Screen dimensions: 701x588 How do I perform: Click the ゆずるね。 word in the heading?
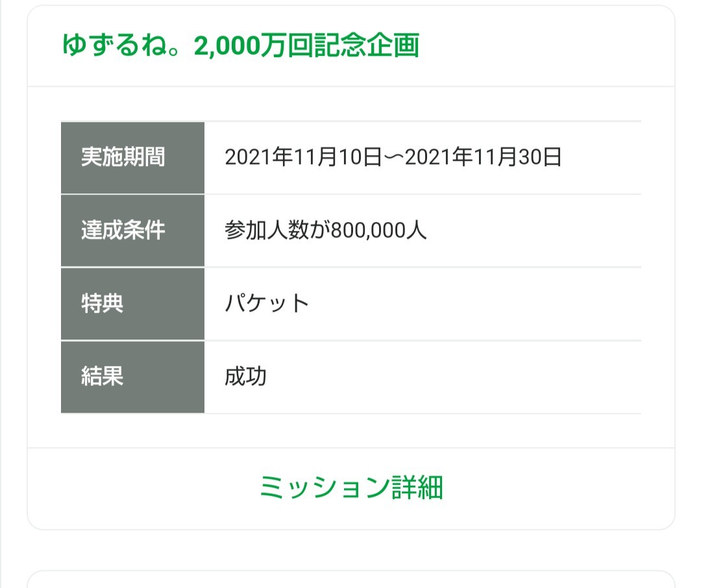(x=126, y=46)
